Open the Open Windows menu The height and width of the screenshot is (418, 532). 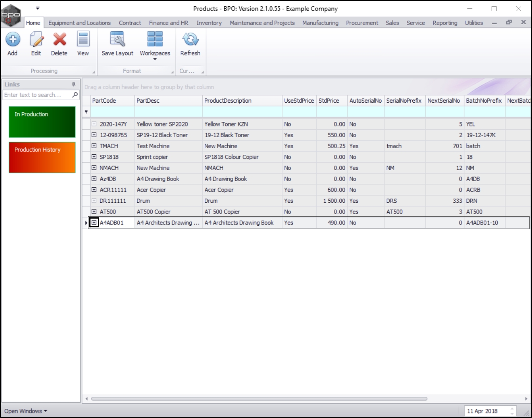coord(26,411)
